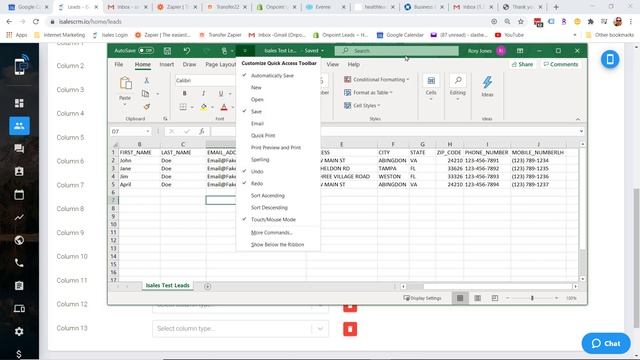Click the Fill Color bucket swatch

[x=203, y=107]
